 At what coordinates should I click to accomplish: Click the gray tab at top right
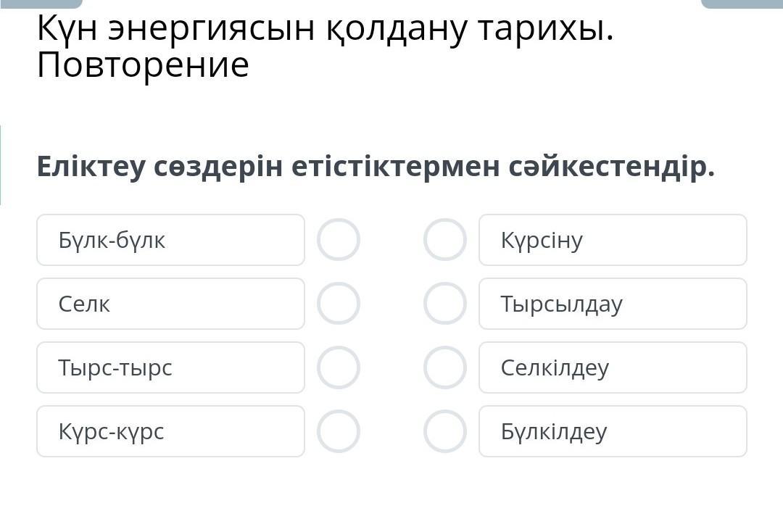click(742, 3)
